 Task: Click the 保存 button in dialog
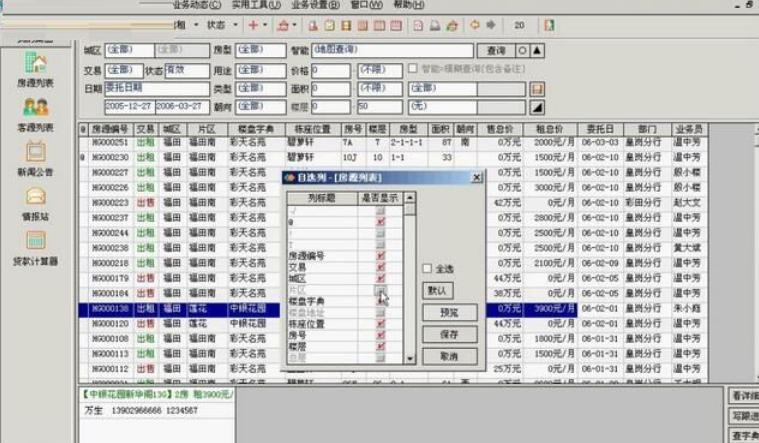coord(436,335)
